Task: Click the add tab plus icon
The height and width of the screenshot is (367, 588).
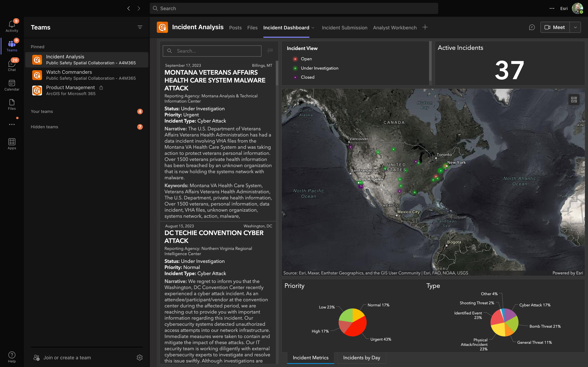Action: [425, 27]
